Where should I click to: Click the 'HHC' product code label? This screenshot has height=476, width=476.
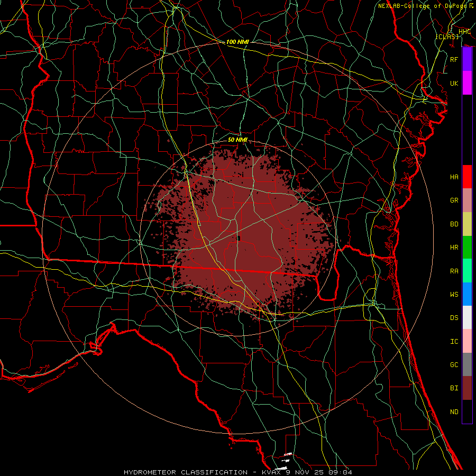tap(464, 32)
